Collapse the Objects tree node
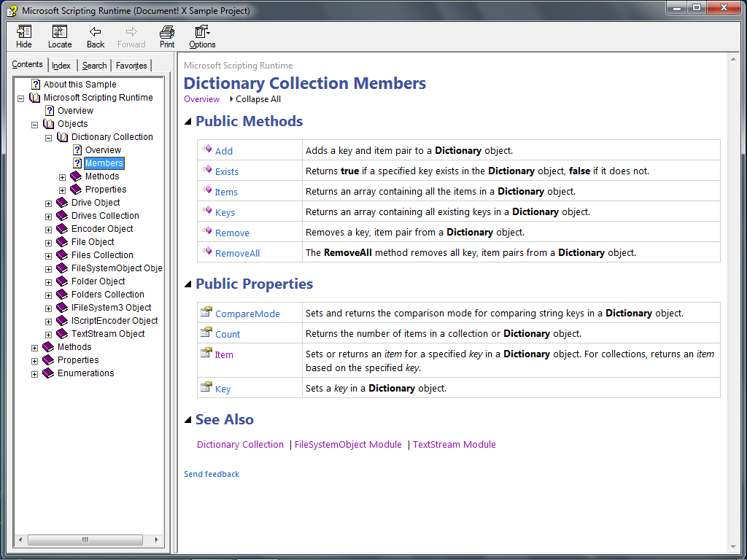The height and width of the screenshot is (560, 747). click(x=35, y=125)
